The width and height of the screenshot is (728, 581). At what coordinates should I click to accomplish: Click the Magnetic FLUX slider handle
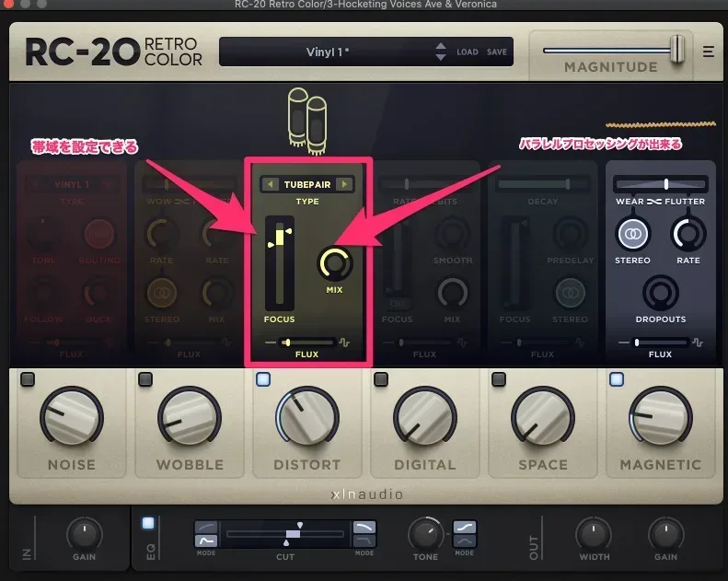pos(637,343)
